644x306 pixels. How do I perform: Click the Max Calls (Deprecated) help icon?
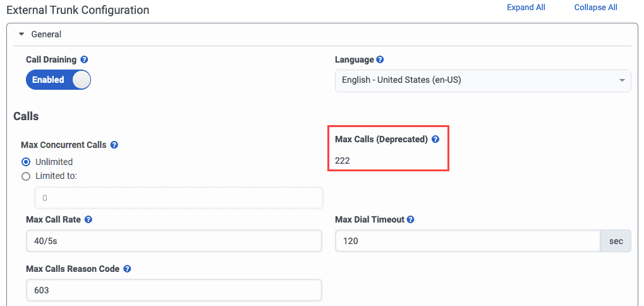[x=435, y=139]
